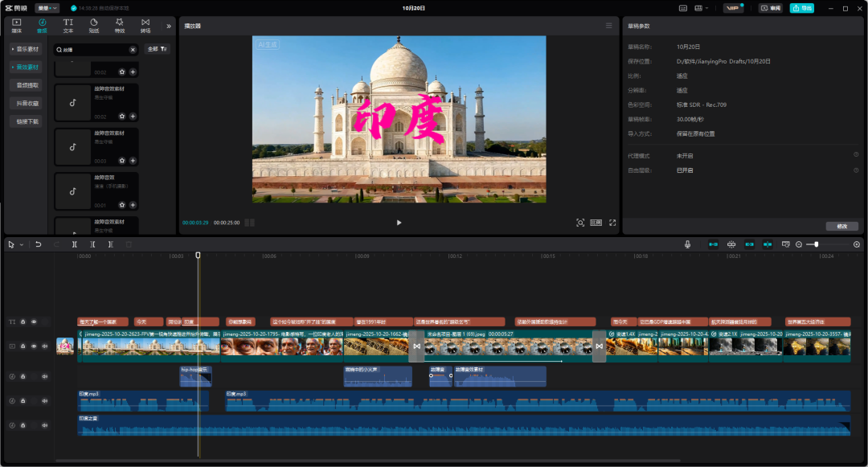Switch to the 文本 text tab
This screenshot has height=467, width=868.
tap(68, 26)
